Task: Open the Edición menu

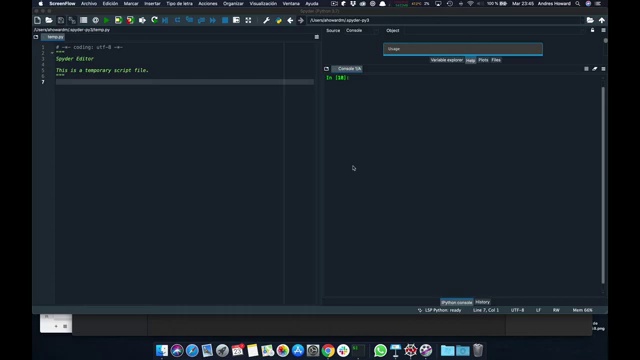Action: point(110,3)
